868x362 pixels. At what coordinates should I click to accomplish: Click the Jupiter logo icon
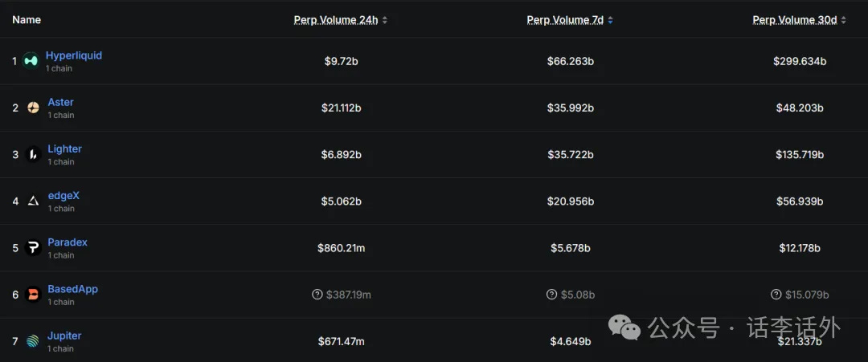33,341
